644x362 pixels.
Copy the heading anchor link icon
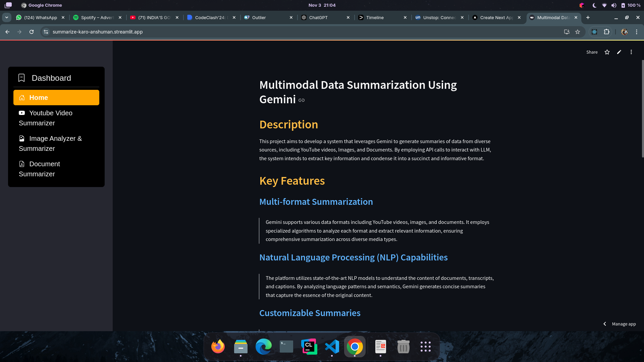[302, 100]
